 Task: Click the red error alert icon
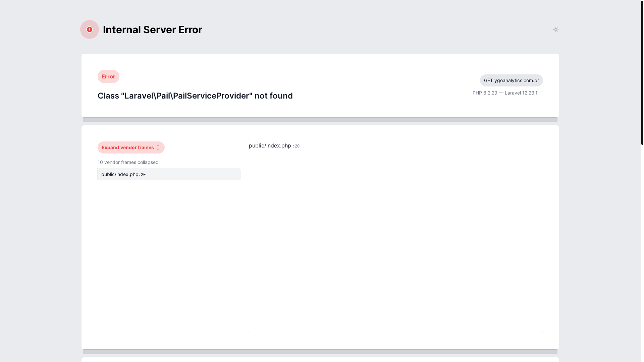tap(90, 29)
